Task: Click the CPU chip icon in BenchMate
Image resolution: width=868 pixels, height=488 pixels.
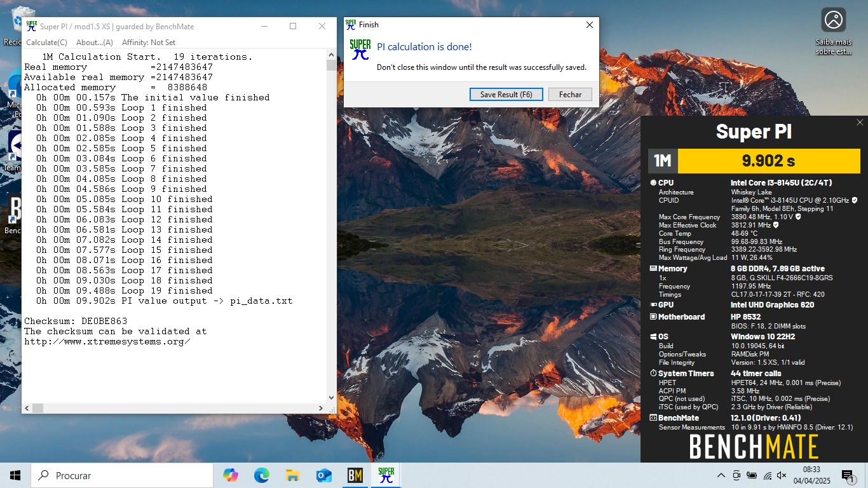Action: [x=653, y=183]
